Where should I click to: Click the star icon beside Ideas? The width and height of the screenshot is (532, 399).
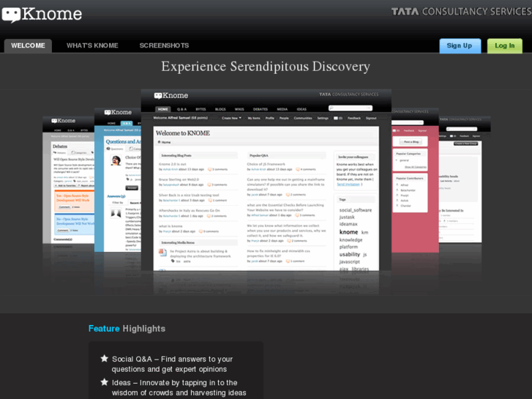click(105, 382)
